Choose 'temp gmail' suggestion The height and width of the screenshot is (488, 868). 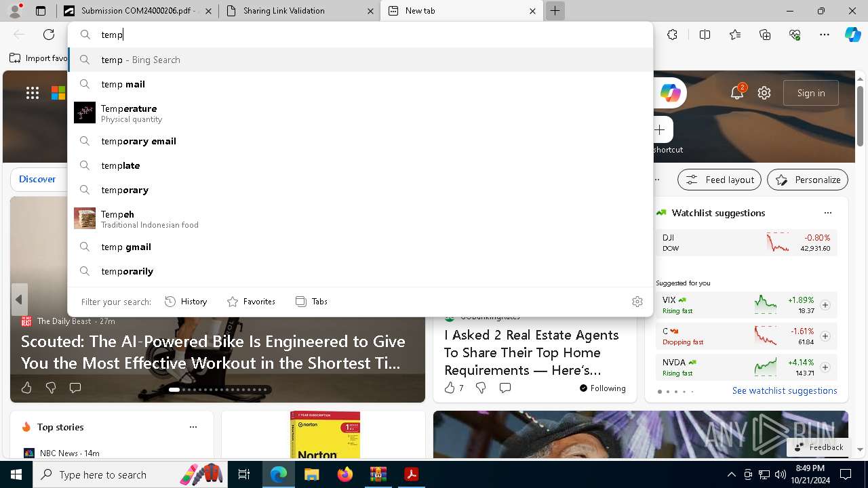tap(360, 247)
